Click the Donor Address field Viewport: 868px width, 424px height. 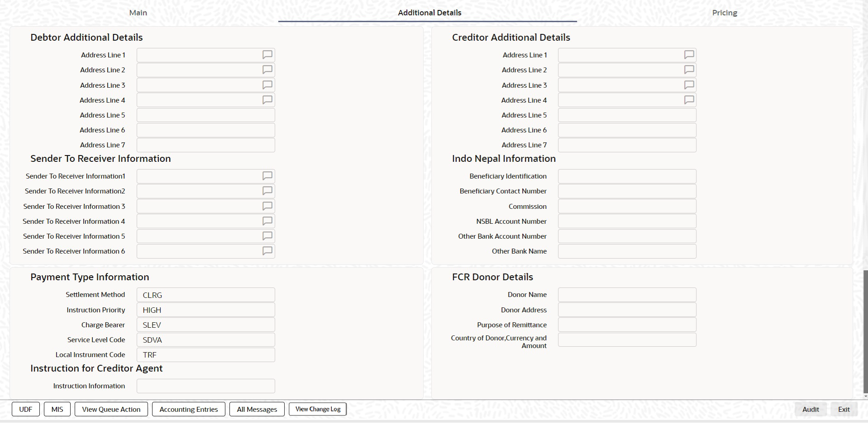coord(627,310)
